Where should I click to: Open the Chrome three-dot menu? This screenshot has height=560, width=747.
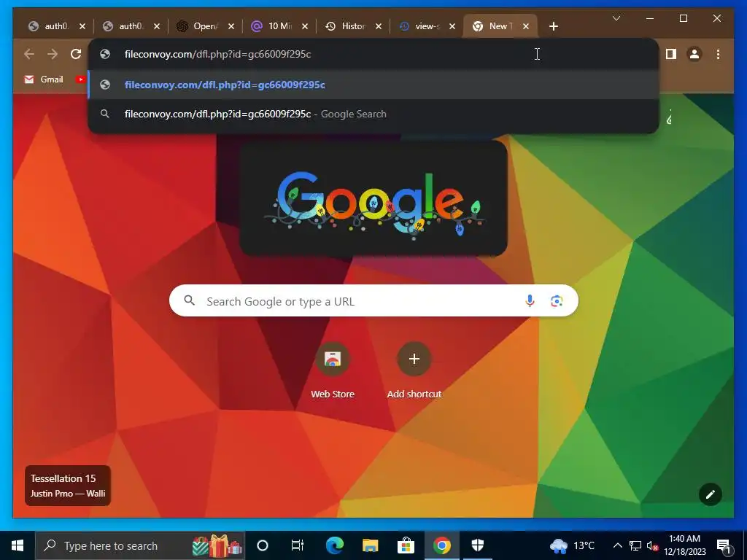(718, 54)
